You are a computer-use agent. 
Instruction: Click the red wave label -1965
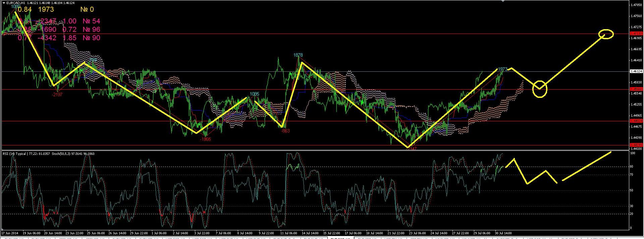(x=205, y=139)
